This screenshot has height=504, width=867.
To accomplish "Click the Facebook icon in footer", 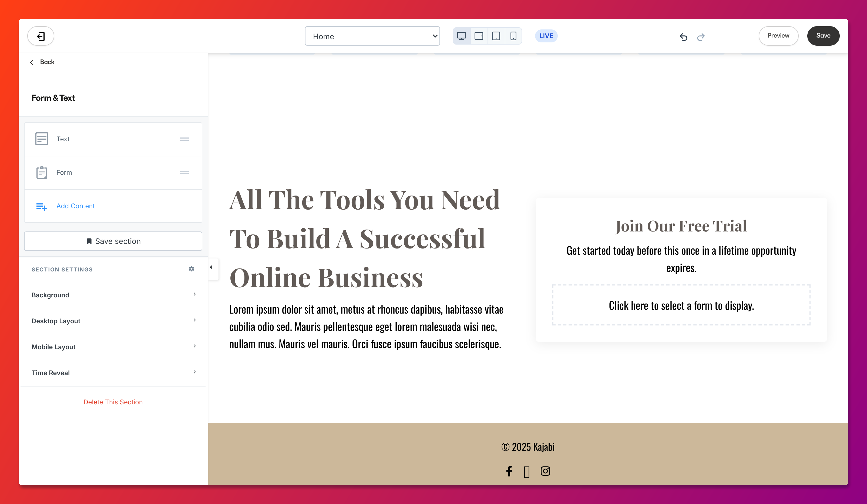I will [x=509, y=471].
